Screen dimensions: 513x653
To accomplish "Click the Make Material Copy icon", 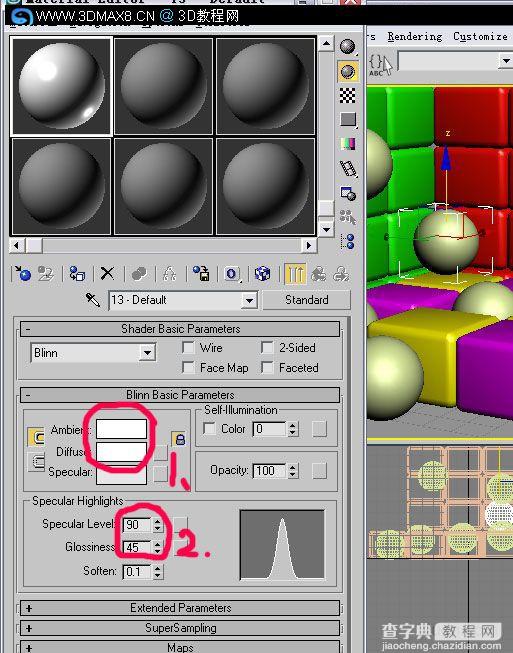I will click(139, 274).
